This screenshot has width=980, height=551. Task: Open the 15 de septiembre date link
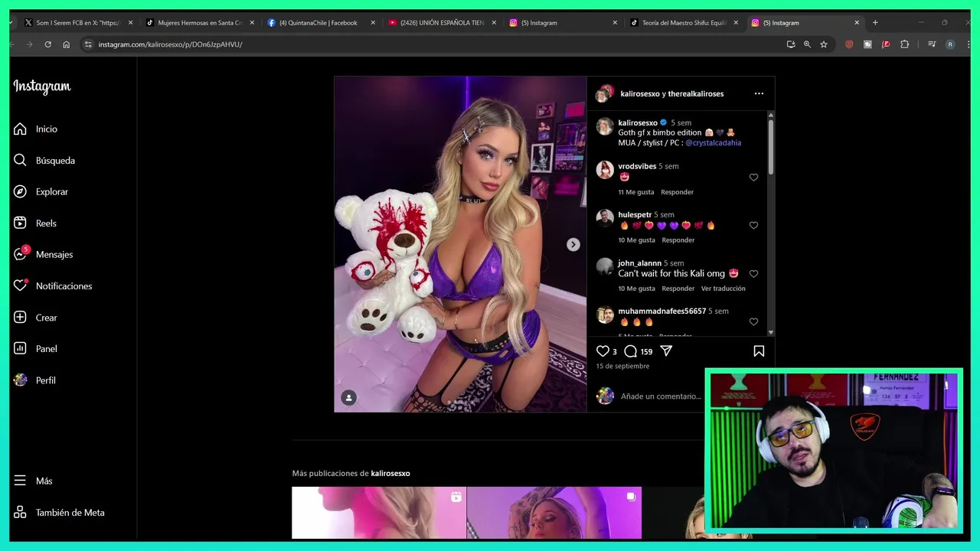coord(622,366)
